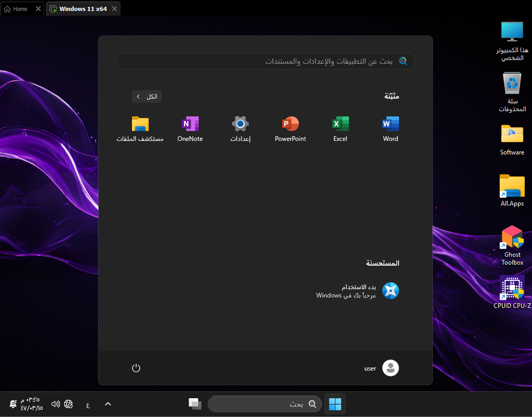532x417 pixels.
Task: Open the Settings gear (إعدادات)
Action: click(240, 129)
